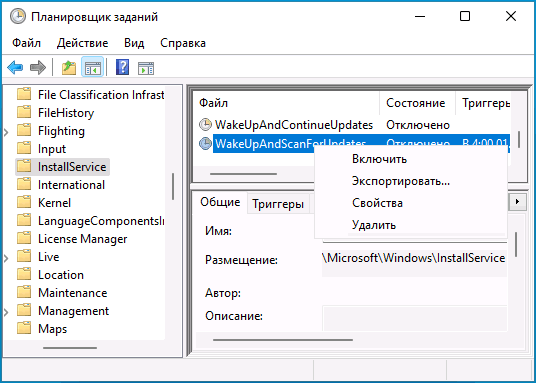This screenshot has height=383, width=536.
Task: Open the Help question mark icon
Action: [122, 67]
